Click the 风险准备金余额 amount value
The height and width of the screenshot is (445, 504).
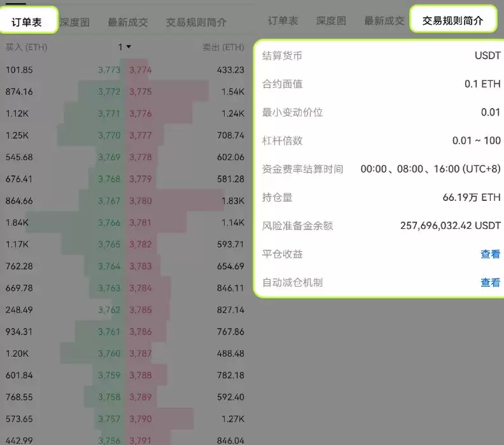click(x=450, y=226)
